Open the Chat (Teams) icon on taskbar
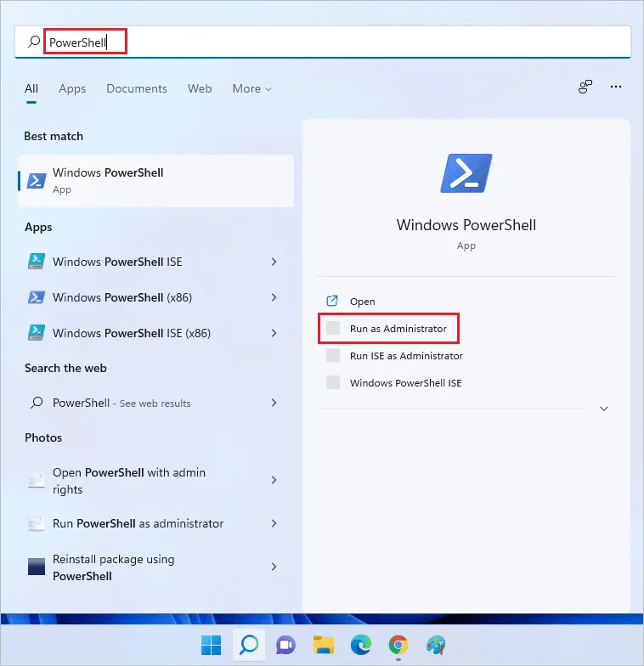Image resolution: width=644 pixels, height=666 pixels. click(285, 646)
